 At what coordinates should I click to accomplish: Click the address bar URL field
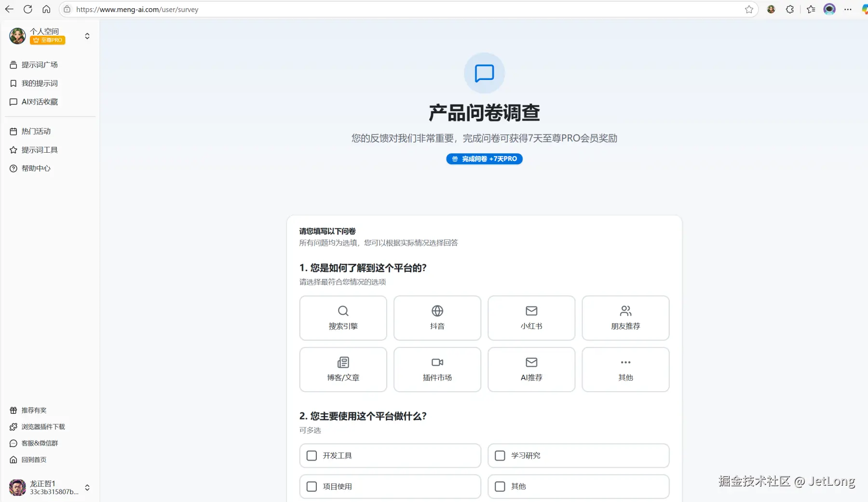(x=407, y=9)
